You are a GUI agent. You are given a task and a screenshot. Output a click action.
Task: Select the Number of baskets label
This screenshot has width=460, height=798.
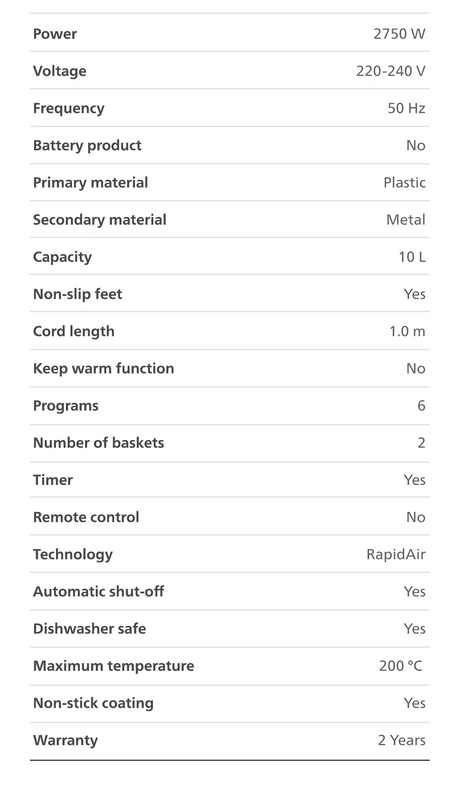(x=99, y=443)
